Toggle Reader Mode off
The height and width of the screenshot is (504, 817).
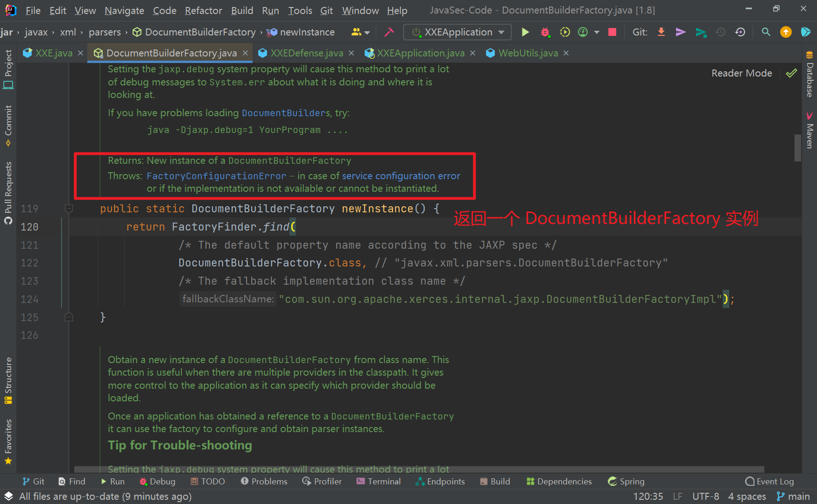(742, 73)
